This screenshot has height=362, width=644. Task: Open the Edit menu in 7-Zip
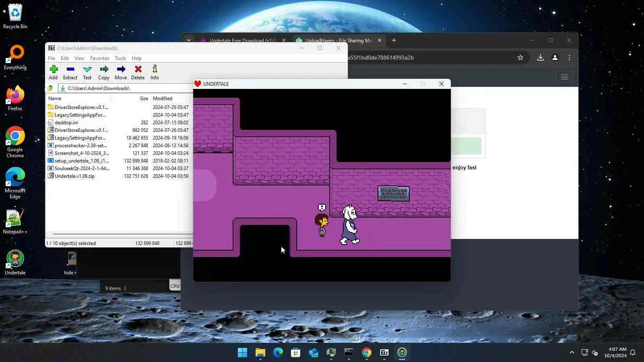point(65,58)
